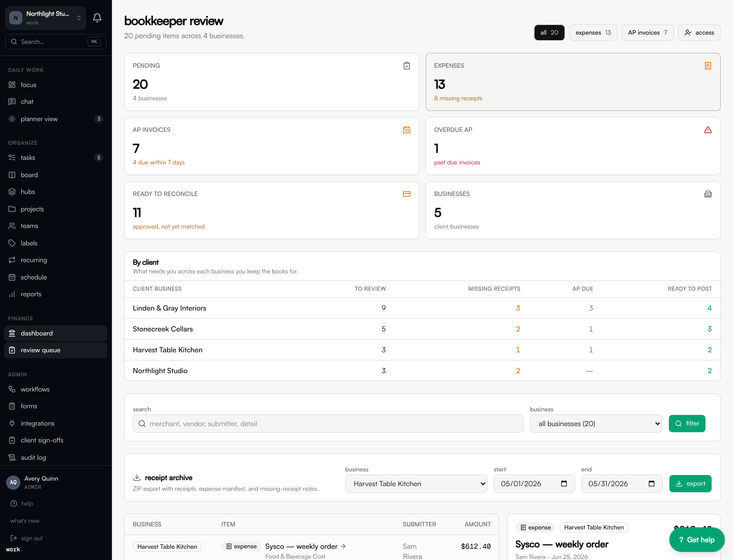Click the planner view sun icon
733x560 pixels.
pyautogui.click(x=12, y=119)
